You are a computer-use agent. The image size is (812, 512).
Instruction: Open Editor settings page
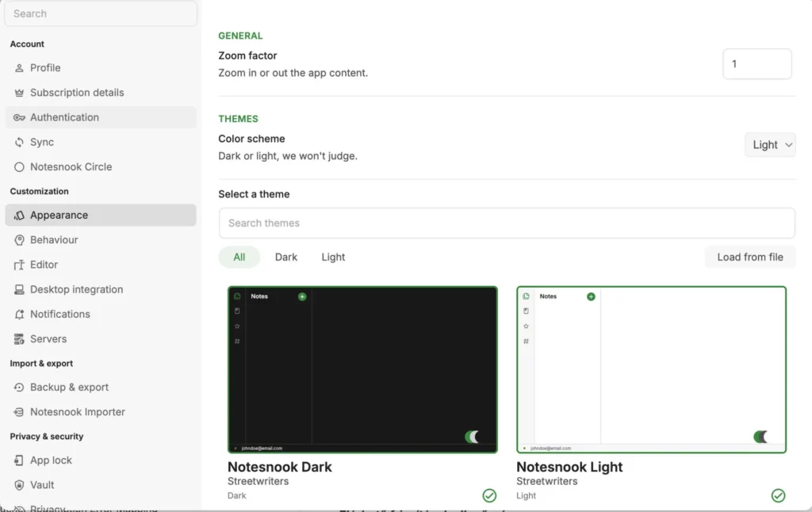101,265
